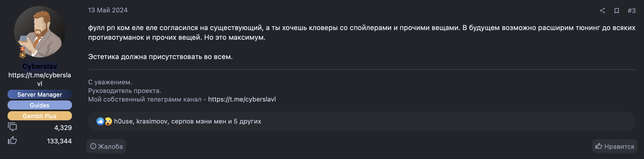
Task: Click the messages count icon
Action: coord(12,127)
